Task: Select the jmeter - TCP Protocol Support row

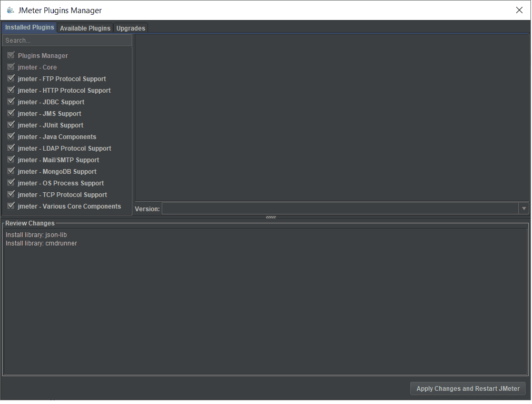Action: coord(62,194)
